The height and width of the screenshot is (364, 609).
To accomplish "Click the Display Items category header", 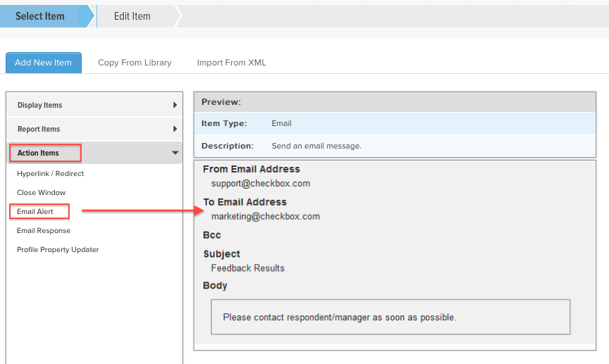I will [94, 105].
